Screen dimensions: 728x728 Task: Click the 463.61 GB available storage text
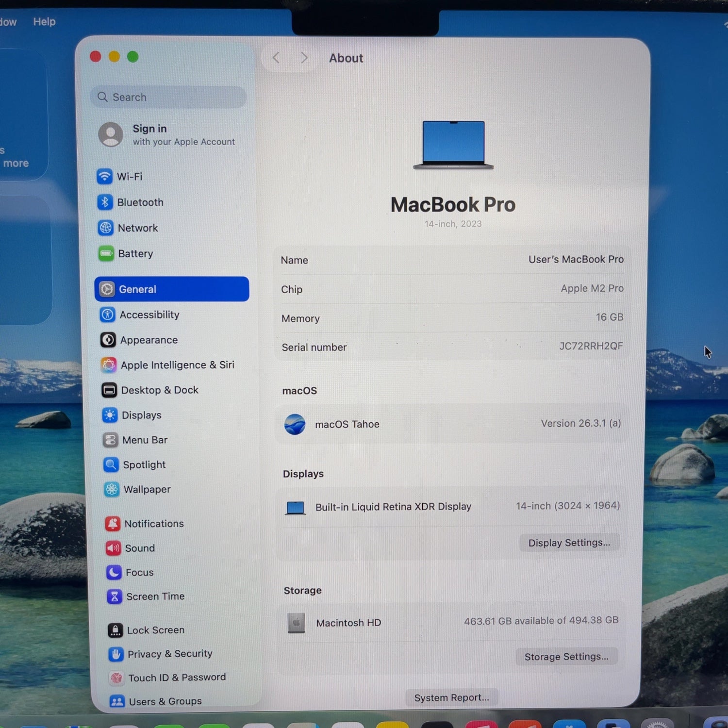point(541,621)
